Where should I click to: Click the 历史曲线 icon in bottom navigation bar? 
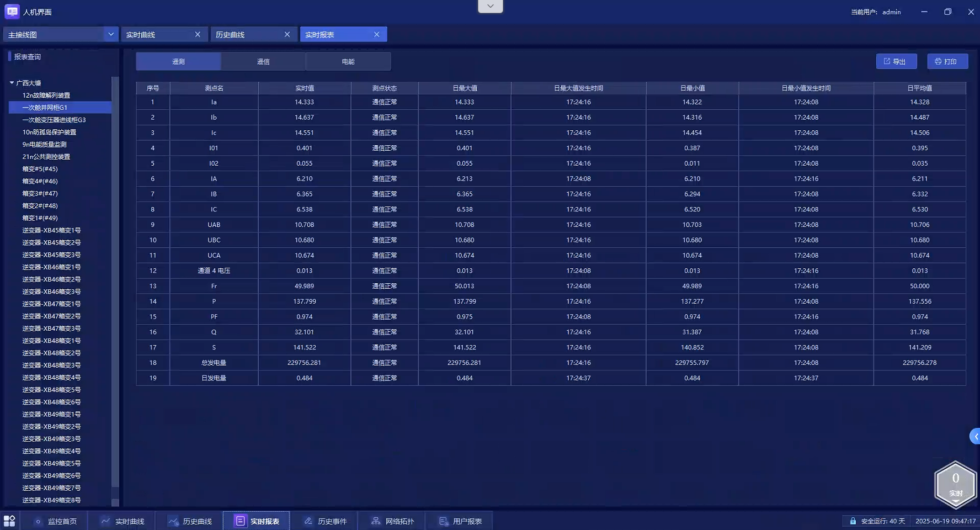(x=173, y=521)
